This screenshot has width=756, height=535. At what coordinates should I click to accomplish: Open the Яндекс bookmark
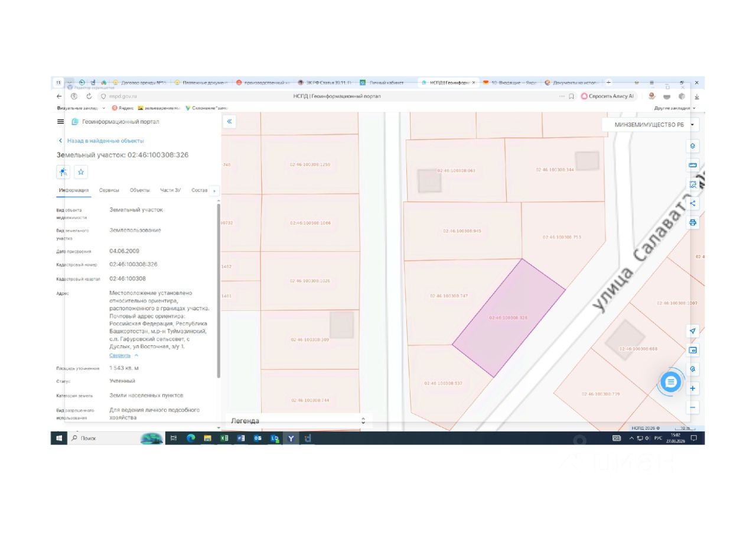point(122,108)
